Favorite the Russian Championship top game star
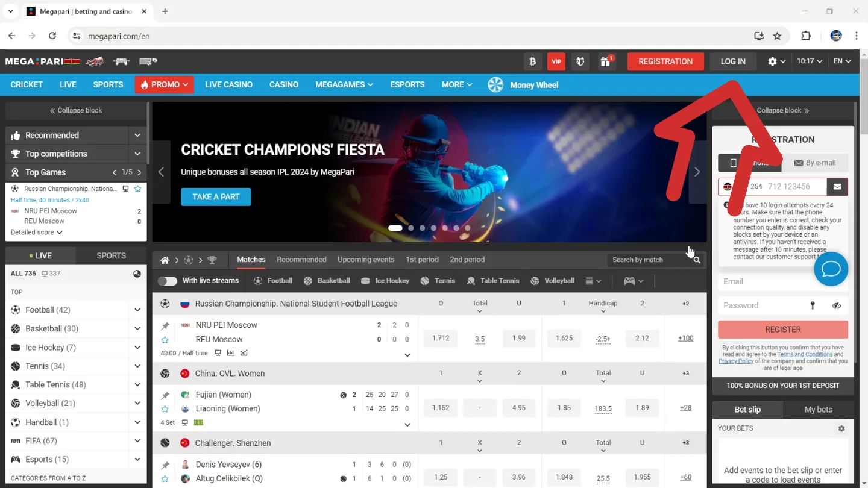868x488 pixels. (x=137, y=189)
